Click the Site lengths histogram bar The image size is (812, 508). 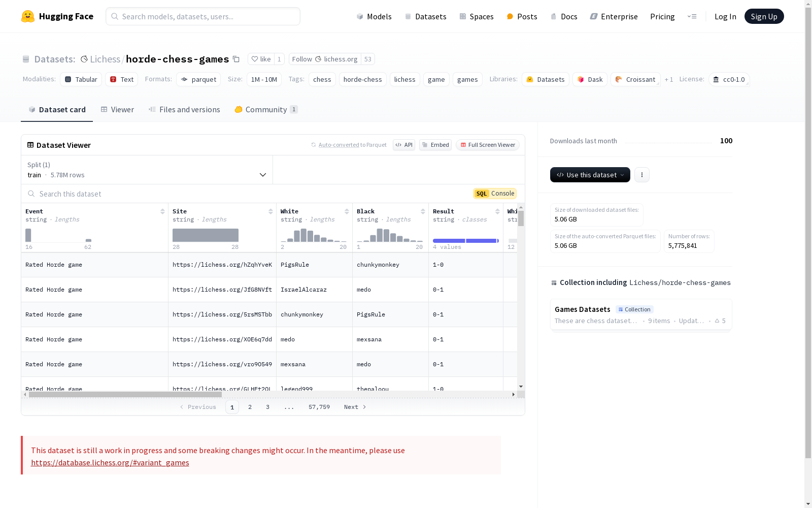point(206,235)
